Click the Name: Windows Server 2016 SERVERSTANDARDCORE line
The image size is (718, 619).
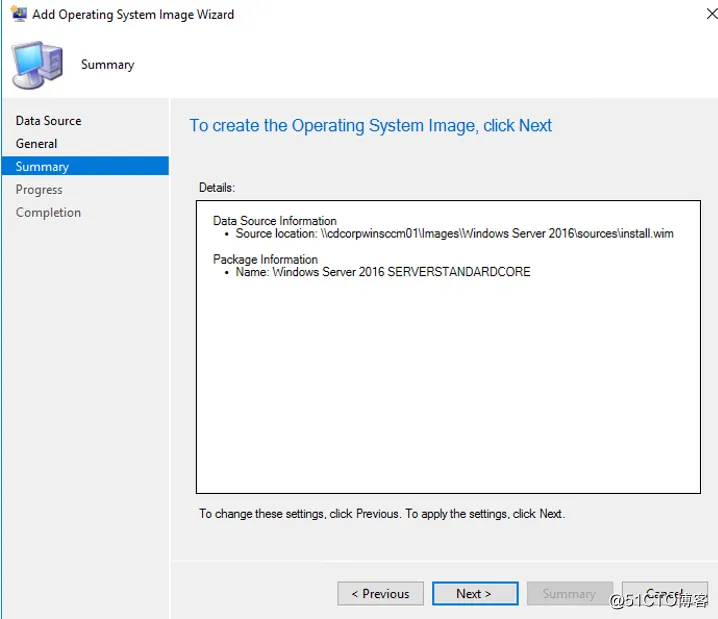383,272
